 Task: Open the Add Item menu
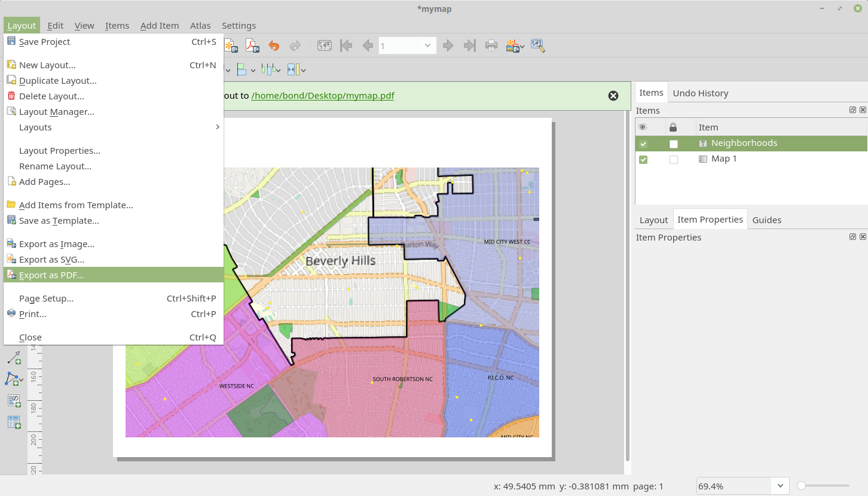(160, 26)
